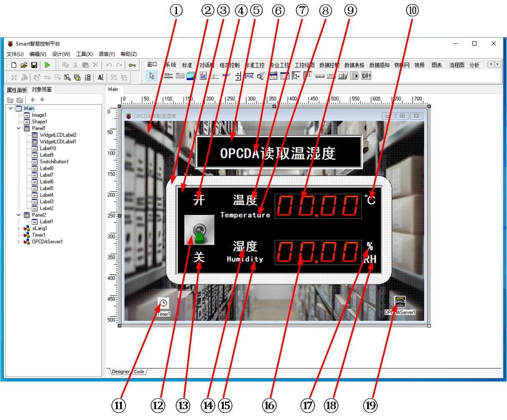Viewport: 507px width, 420px height.
Task: Collapse the Panel2 node in tree
Action: coord(19,215)
